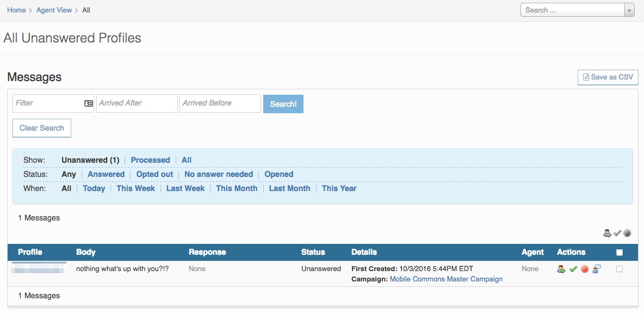Viewport: 644px width, 313px height.
Task: Click the None text in Response column
Action: point(197,269)
